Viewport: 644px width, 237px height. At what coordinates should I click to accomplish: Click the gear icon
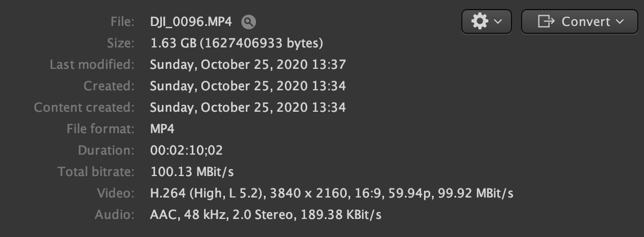[479, 21]
